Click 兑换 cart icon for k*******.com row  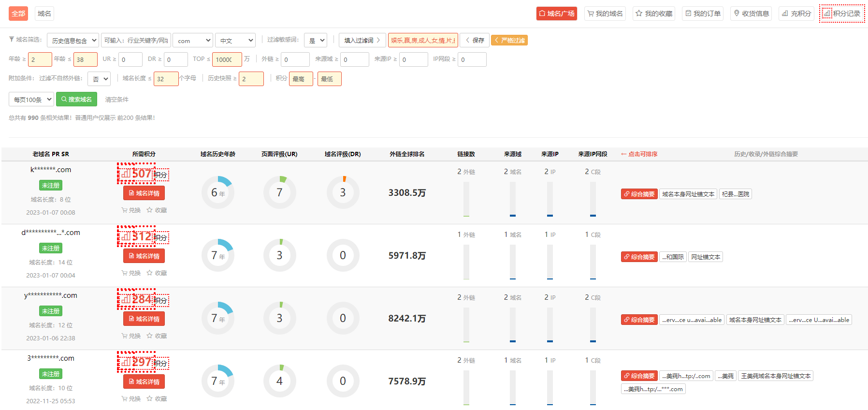131,210
